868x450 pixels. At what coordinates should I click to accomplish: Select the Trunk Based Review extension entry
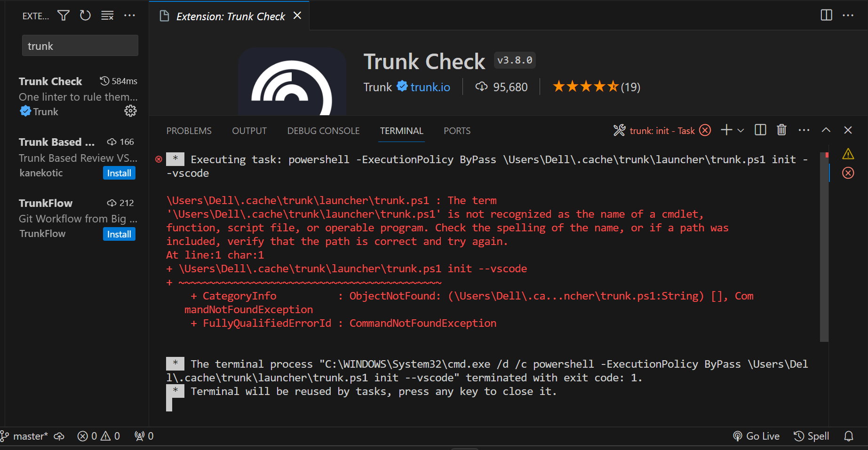[78, 157]
